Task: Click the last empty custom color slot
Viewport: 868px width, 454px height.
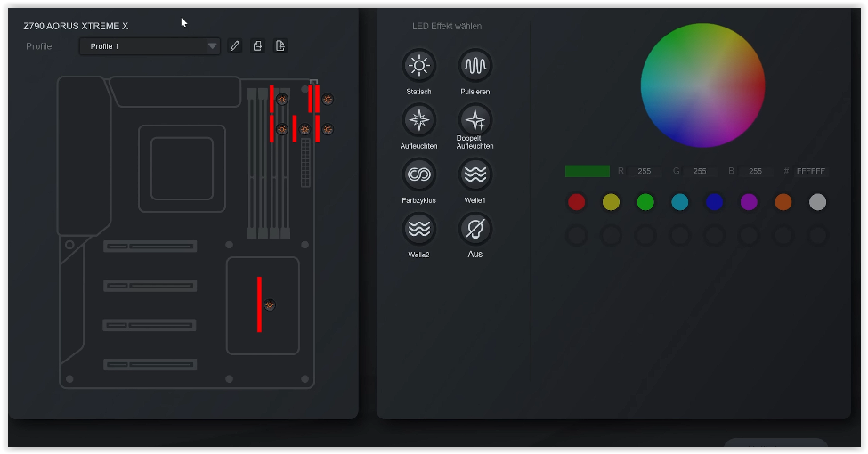Action: click(817, 236)
